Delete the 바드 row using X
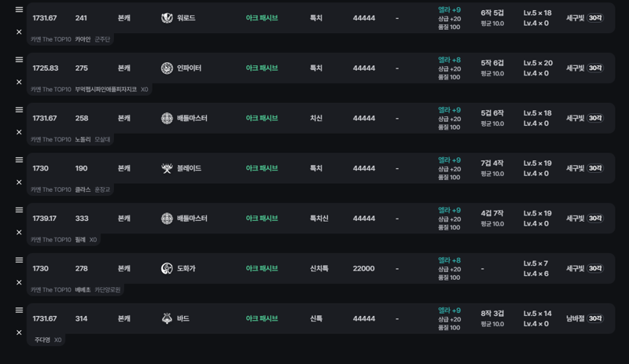The height and width of the screenshot is (364, 629). click(x=19, y=333)
